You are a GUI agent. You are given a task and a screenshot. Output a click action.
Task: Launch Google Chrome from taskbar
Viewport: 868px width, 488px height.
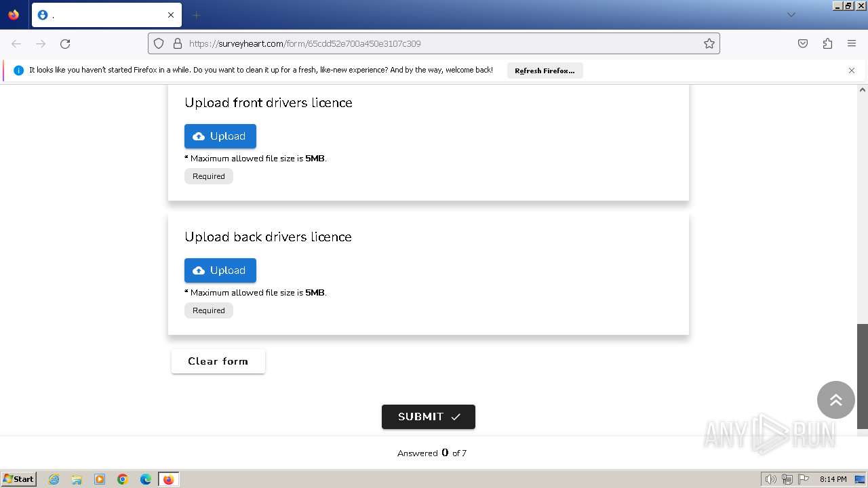(123, 479)
